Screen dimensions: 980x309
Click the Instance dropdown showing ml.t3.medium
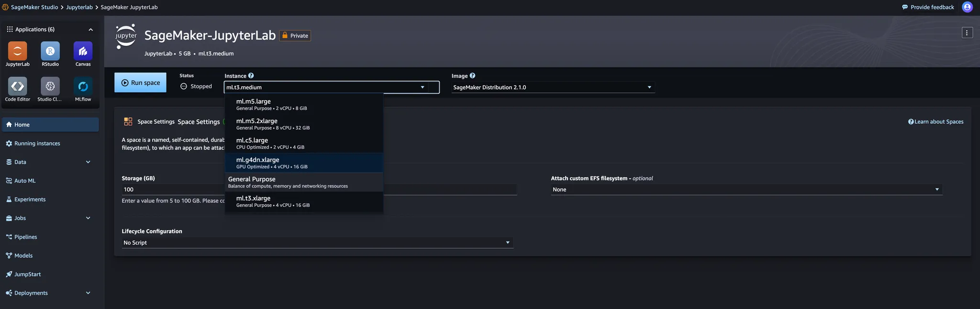332,87
